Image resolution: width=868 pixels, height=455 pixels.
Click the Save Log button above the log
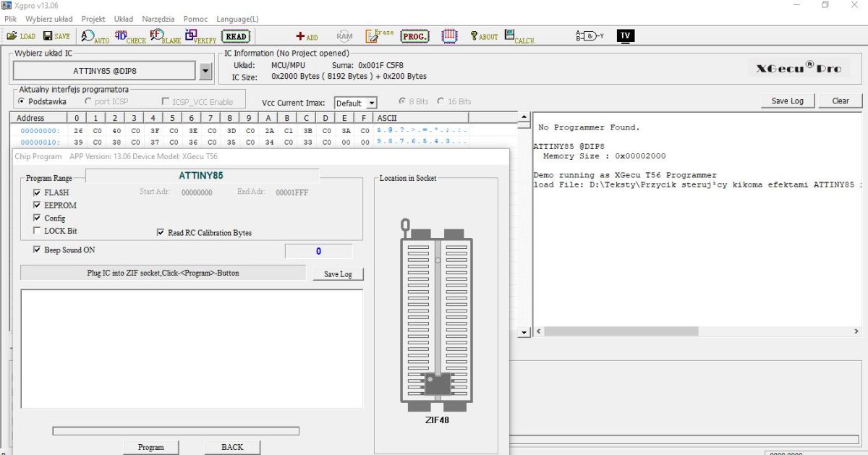tap(787, 101)
